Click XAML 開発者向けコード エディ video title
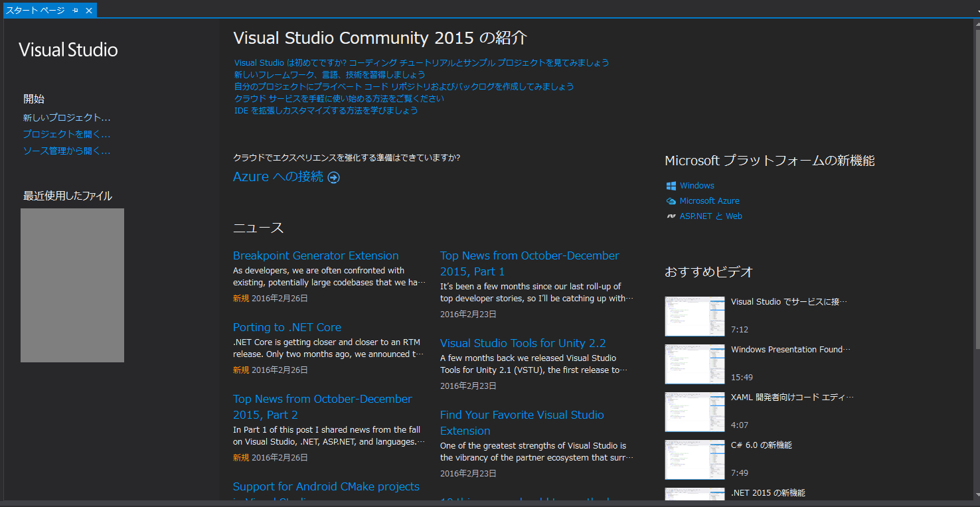The image size is (980, 507). pyautogui.click(x=792, y=398)
